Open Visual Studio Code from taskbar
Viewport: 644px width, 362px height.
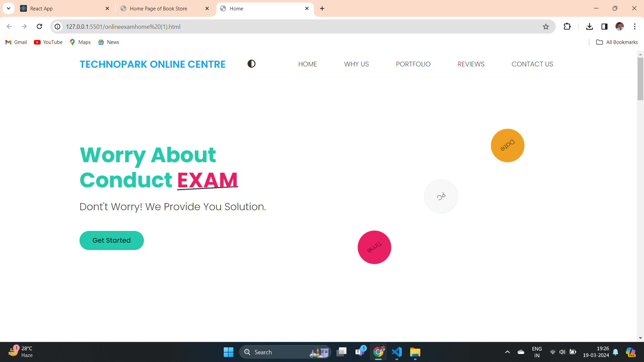(x=397, y=352)
